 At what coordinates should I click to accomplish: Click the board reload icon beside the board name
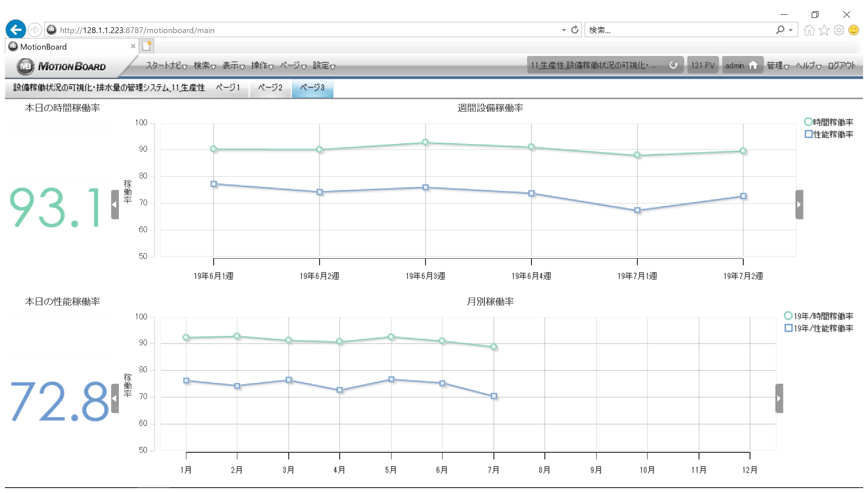click(x=673, y=65)
